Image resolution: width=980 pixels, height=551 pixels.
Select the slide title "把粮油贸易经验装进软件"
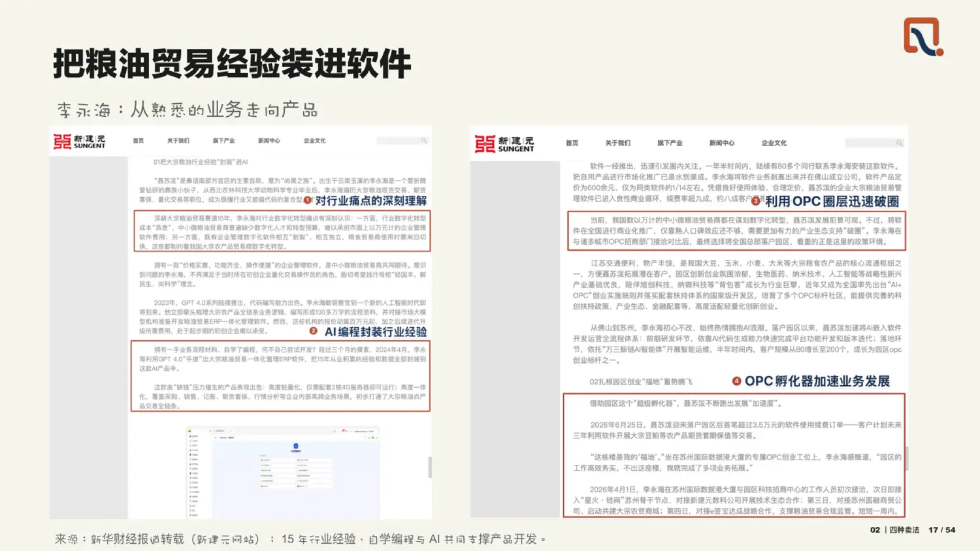pyautogui.click(x=232, y=64)
